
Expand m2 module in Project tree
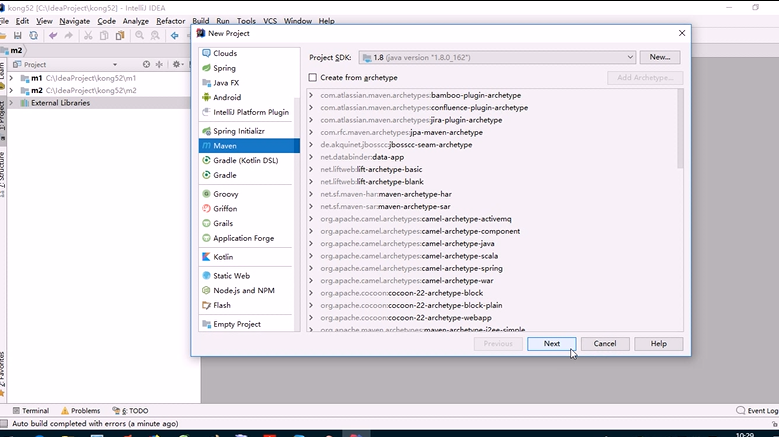[x=11, y=90]
